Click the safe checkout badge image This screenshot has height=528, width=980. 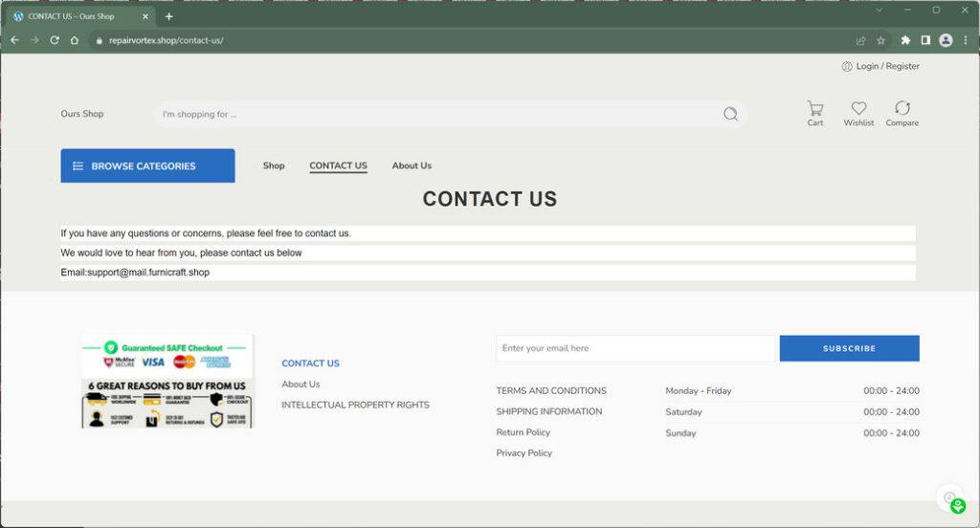click(167, 381)
